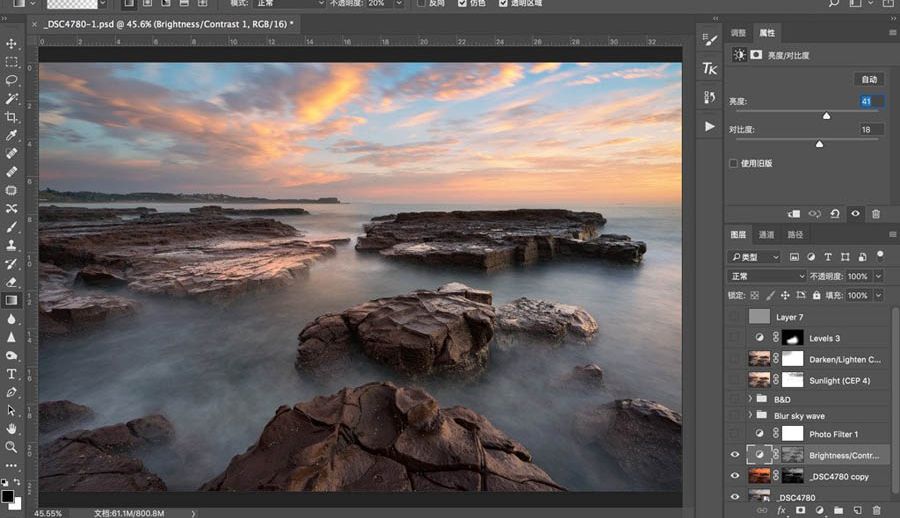
Task: Switch to the 路径 Paths tab
Action: click(795, 234)
